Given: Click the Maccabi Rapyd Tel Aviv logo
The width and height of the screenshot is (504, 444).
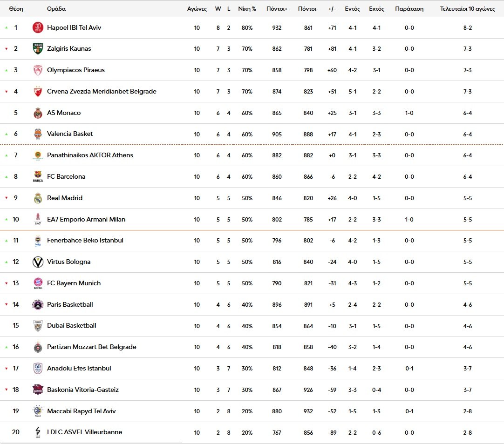Looking at the screenshot, I should [38, 411].
